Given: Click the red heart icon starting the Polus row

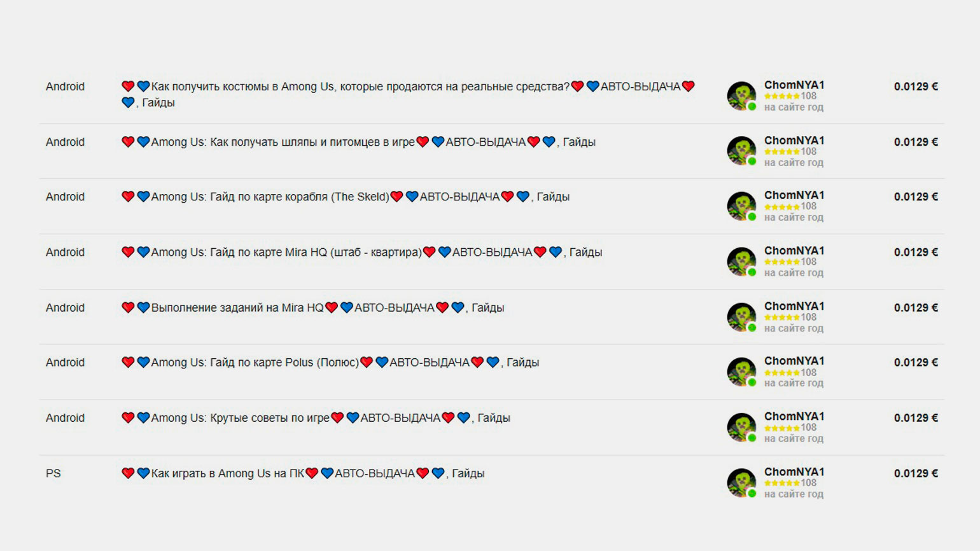Looking at the screenshot, I should coord(128,362).
